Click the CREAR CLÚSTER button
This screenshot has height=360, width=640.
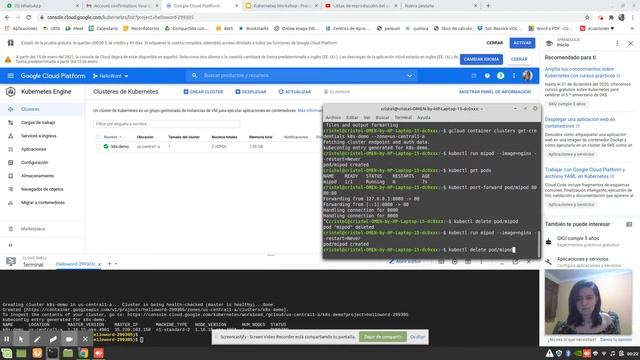[203, 92]
